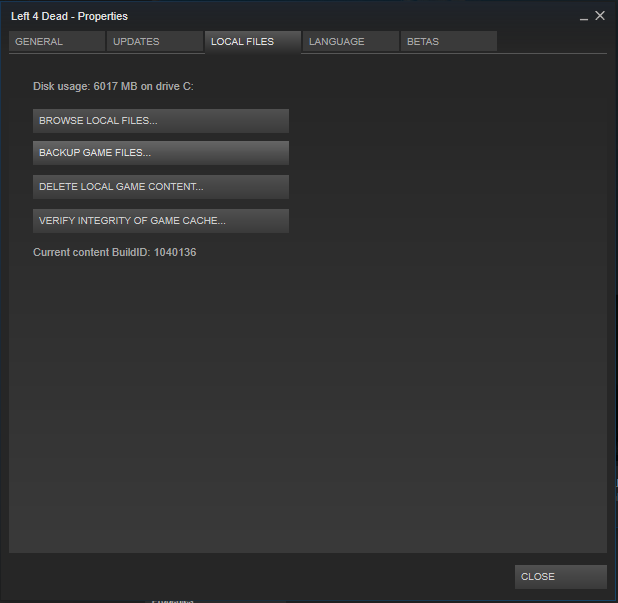This screenshot has height=603, width=618.
Task: Verify Integrity of Game Cache
Action: (161, 221)
